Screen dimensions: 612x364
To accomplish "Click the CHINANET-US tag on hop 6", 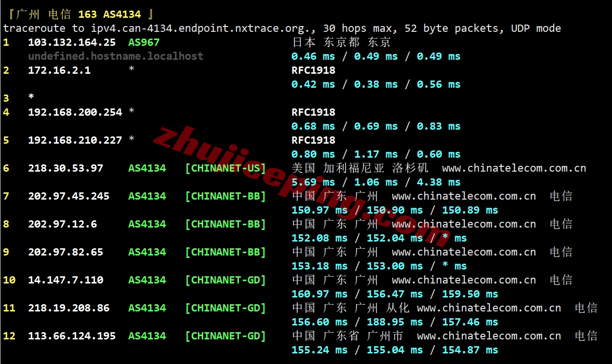I will click(225, 168).
